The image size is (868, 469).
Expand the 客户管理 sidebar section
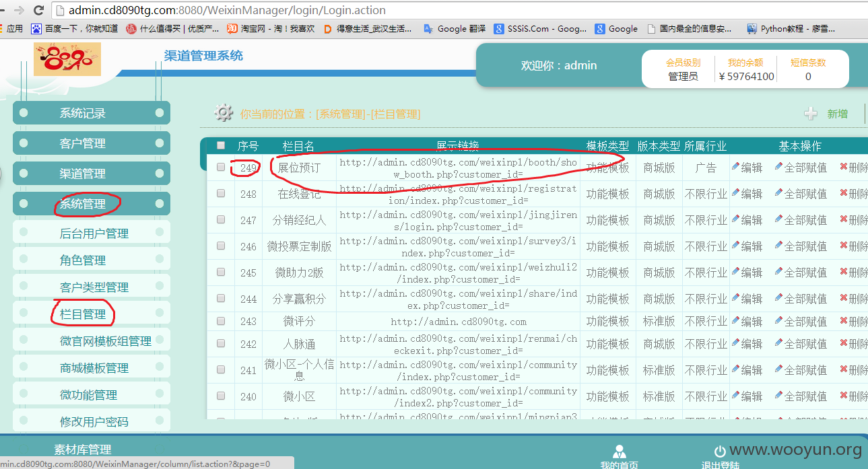[92, 143]
